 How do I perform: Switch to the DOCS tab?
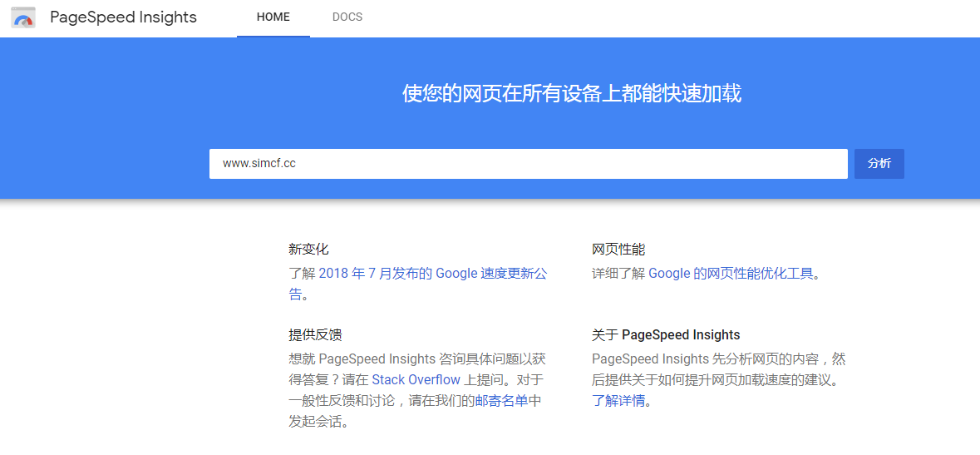[347, 17]
